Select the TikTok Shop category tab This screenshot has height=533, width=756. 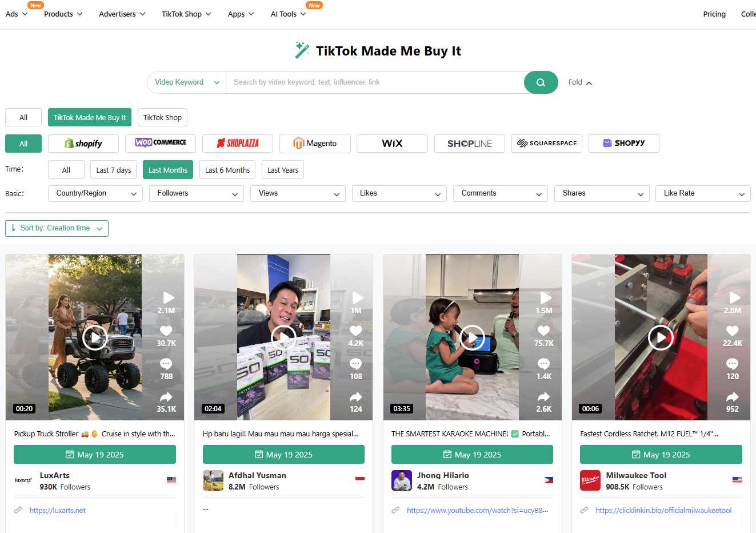click(162, 117)
